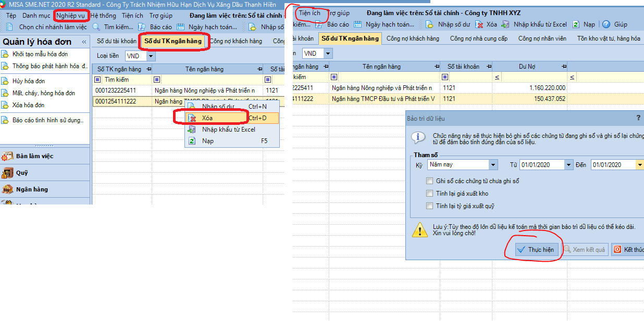The image size is (644, 321).
Task: Open Loại tiền VND dropdown in Thanh Hiền window
Action: click(x=151, y=56)
